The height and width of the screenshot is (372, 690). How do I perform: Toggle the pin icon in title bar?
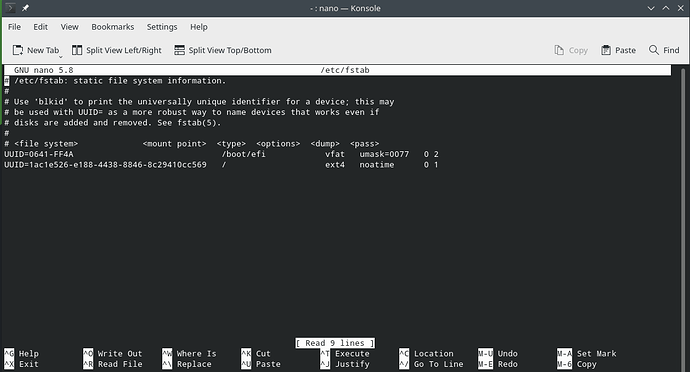point(25,8)
